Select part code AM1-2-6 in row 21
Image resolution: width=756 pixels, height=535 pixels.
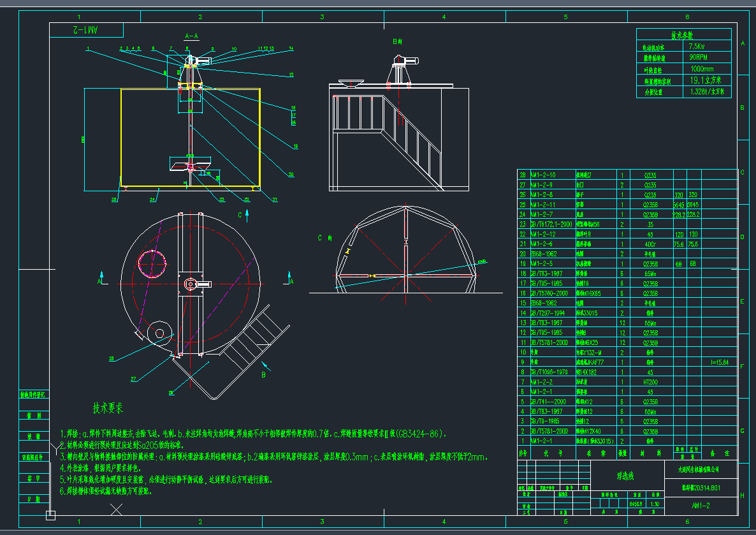pos(541,244)
